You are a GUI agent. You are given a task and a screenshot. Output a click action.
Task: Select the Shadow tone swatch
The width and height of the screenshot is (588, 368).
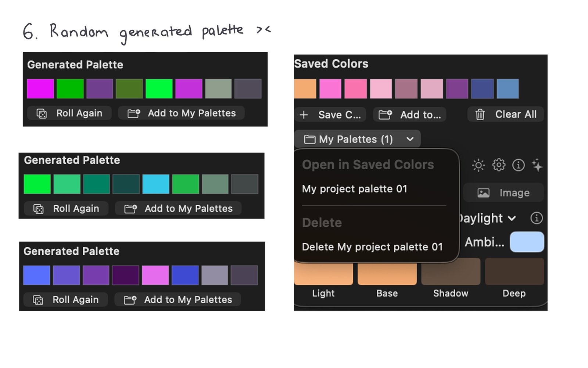451,272
